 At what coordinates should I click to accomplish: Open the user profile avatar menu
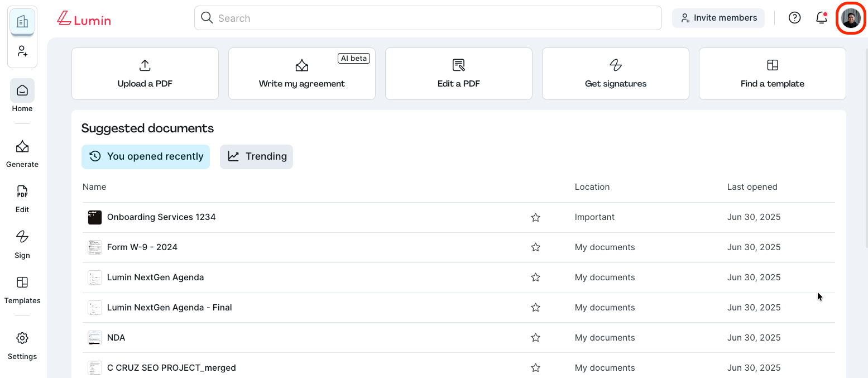tap(851, 18)
